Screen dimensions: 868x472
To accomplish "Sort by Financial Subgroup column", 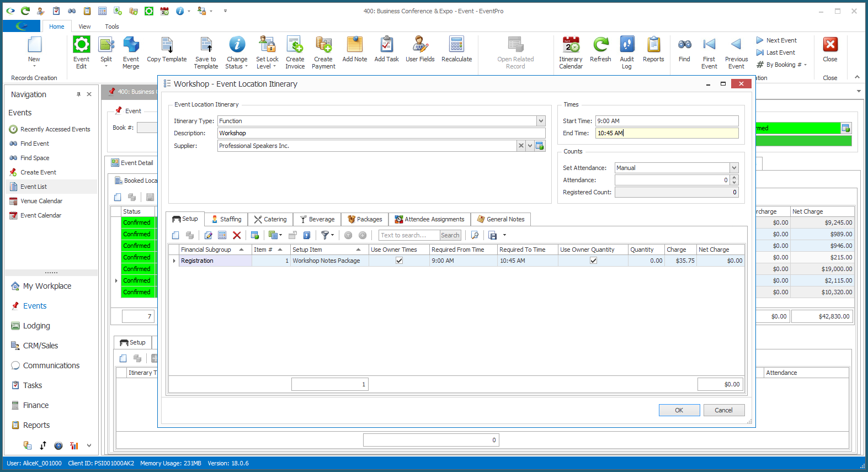I will pyautogui.click(x=212, y=250).
